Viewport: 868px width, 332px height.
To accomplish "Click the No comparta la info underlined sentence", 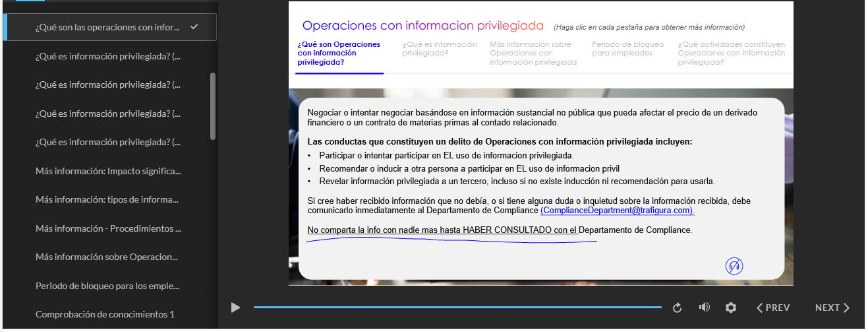I will coord(500,230).
